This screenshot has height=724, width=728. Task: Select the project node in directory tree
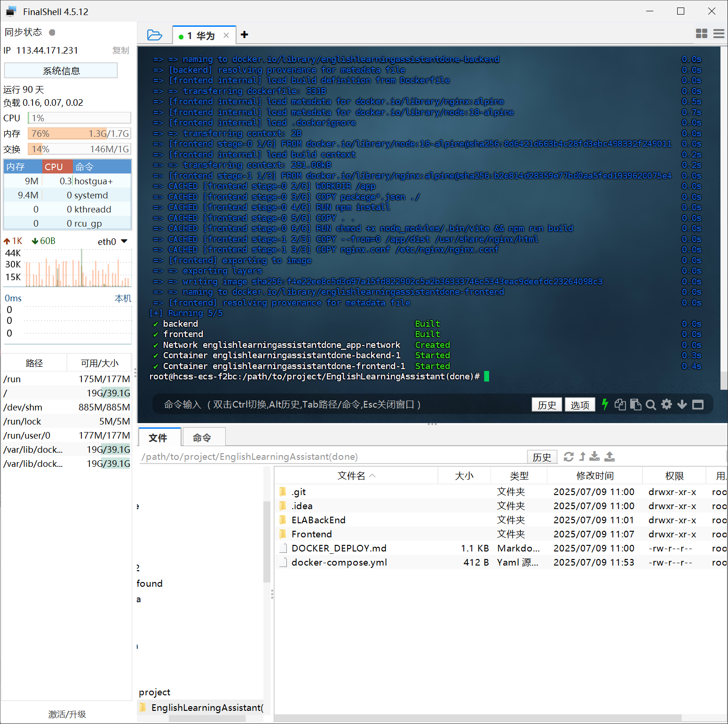tap(154, 692)
